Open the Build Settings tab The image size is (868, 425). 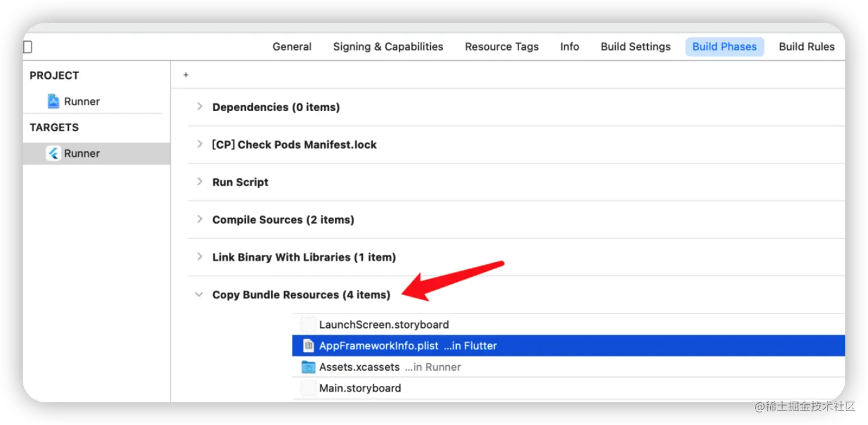(x=635, y=47)
